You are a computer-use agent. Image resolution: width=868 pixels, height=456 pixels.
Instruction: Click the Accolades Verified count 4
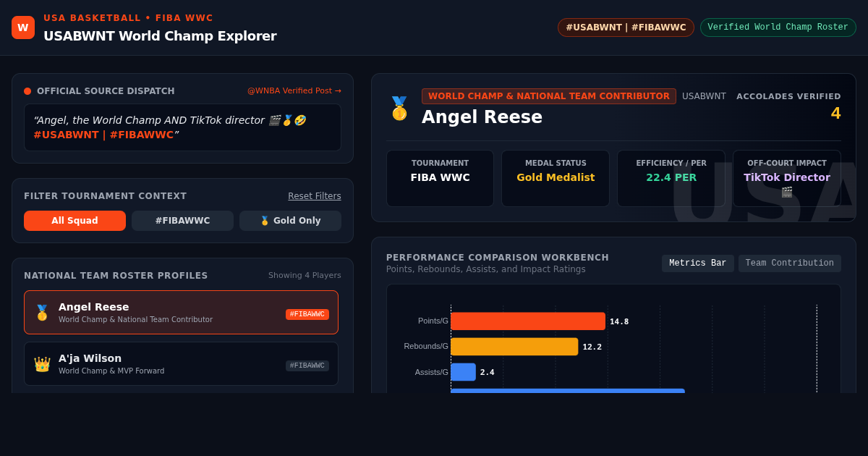835,114
